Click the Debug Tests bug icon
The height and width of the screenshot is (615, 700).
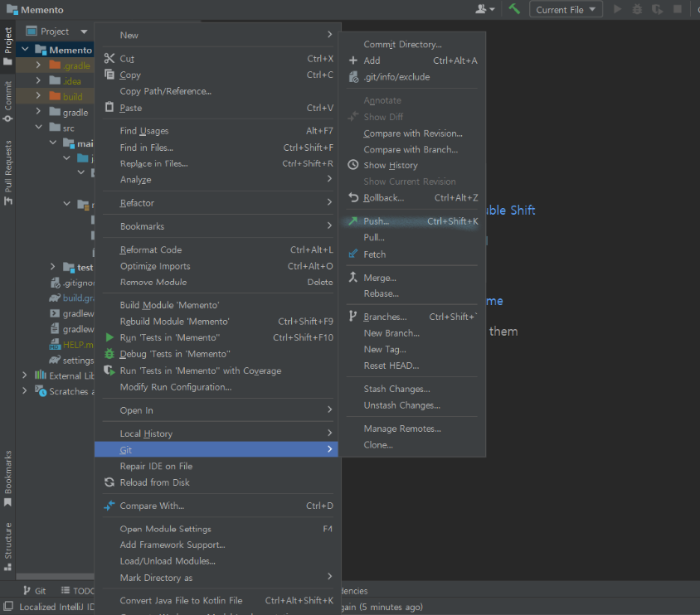coord(109,354)
